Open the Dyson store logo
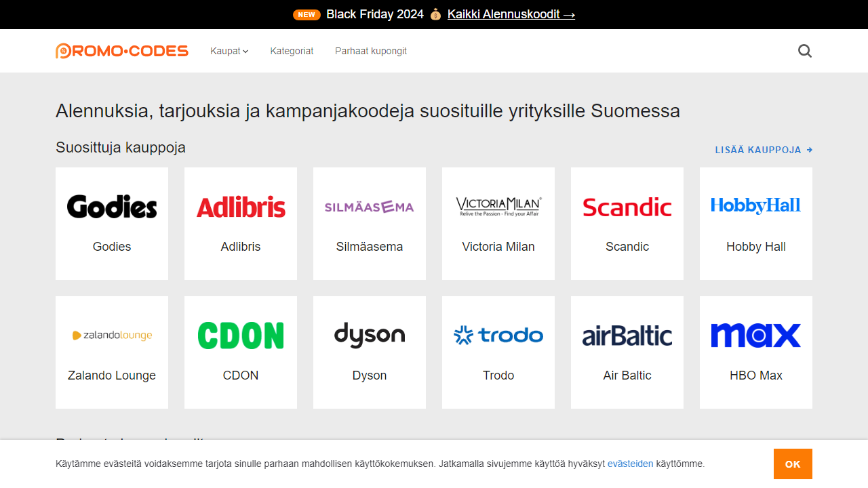The image size is (868, 488). tap(369, 335)
